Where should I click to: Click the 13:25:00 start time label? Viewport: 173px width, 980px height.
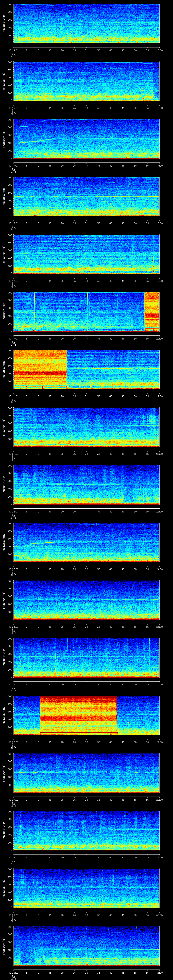click(x=13, y=684)
